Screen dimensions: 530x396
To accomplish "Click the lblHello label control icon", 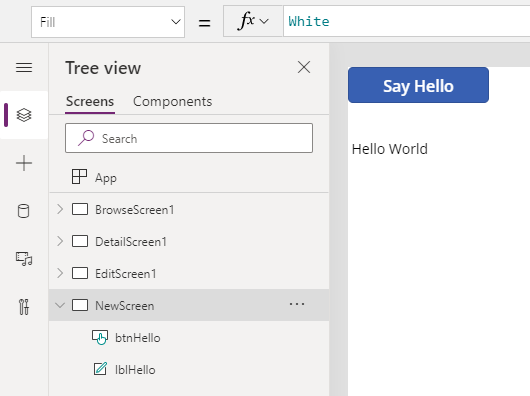I will (100, 369).
